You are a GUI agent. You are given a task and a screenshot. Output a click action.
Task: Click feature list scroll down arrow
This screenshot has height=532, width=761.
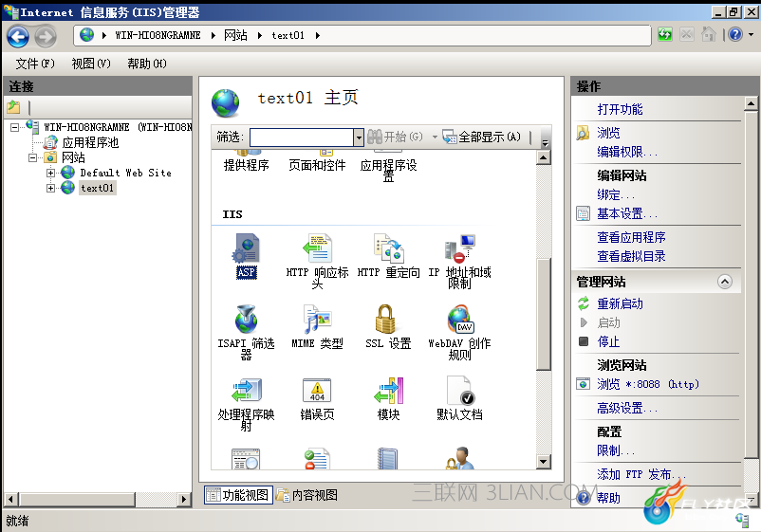click(x=544, y=462)
